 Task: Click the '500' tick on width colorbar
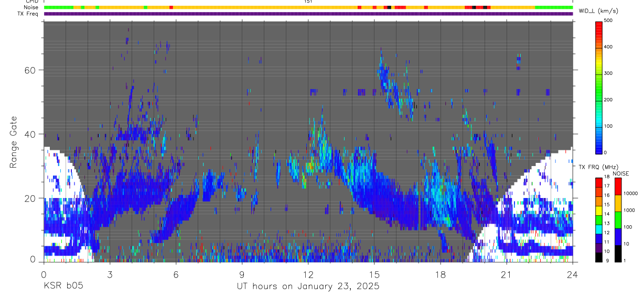click(x=609, y=20)
